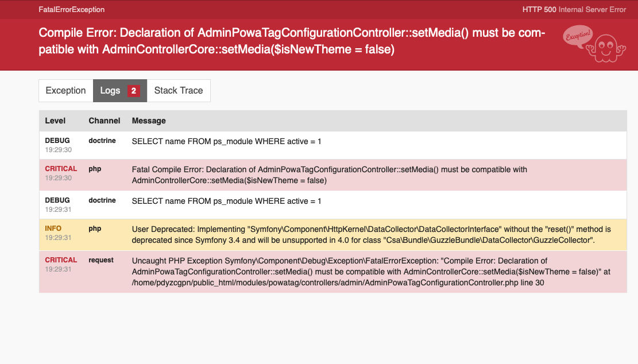Click the Compile Error headline text
638x364 pixels.
[x=292, y=41]
